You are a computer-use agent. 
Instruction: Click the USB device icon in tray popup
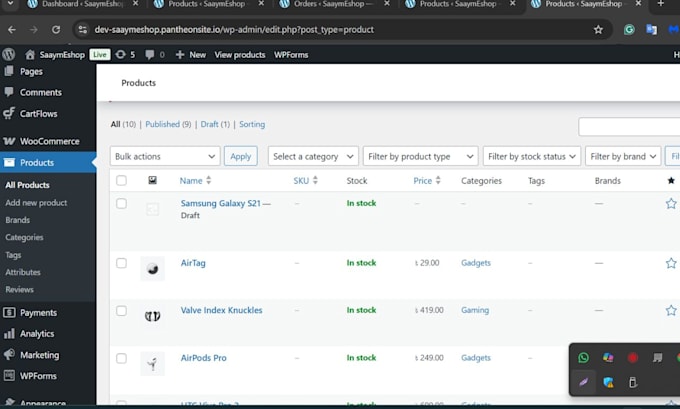633,383
